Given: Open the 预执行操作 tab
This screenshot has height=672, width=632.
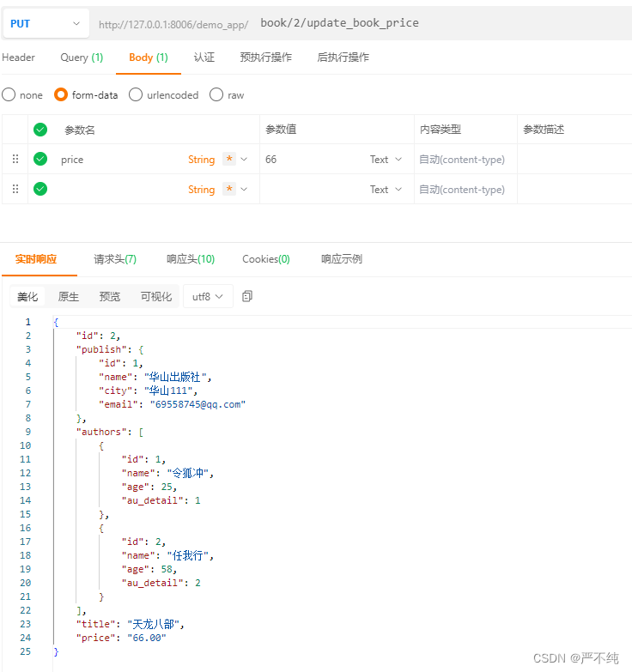Looking at the screenshot, I should coord(266,58).
